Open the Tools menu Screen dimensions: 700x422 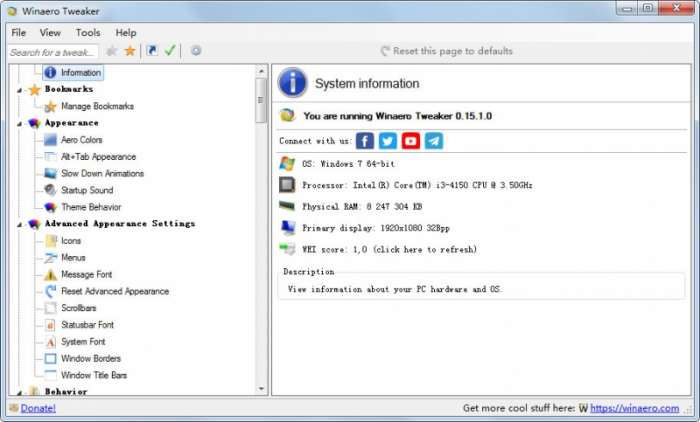[88, 33]
